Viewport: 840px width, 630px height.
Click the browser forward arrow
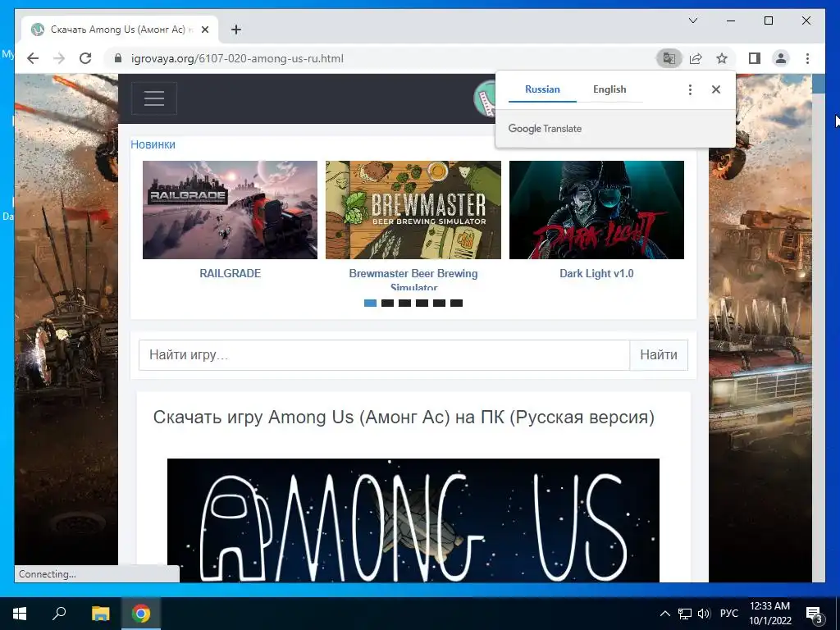[59, 58]
